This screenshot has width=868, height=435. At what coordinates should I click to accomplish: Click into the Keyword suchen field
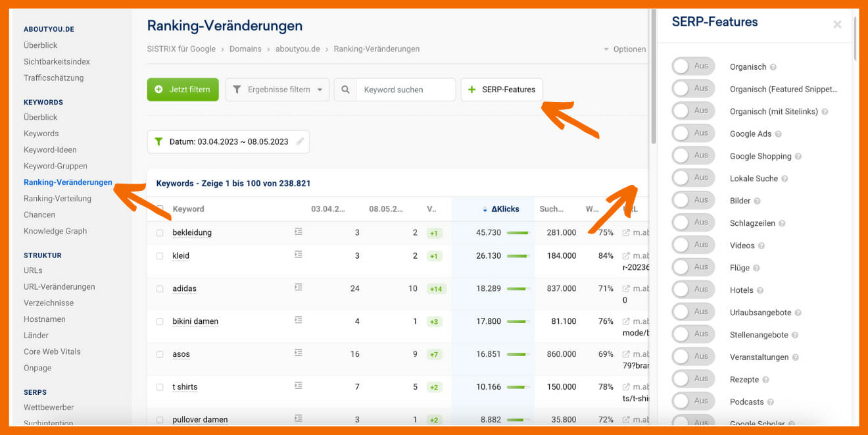tap(405, 90)
